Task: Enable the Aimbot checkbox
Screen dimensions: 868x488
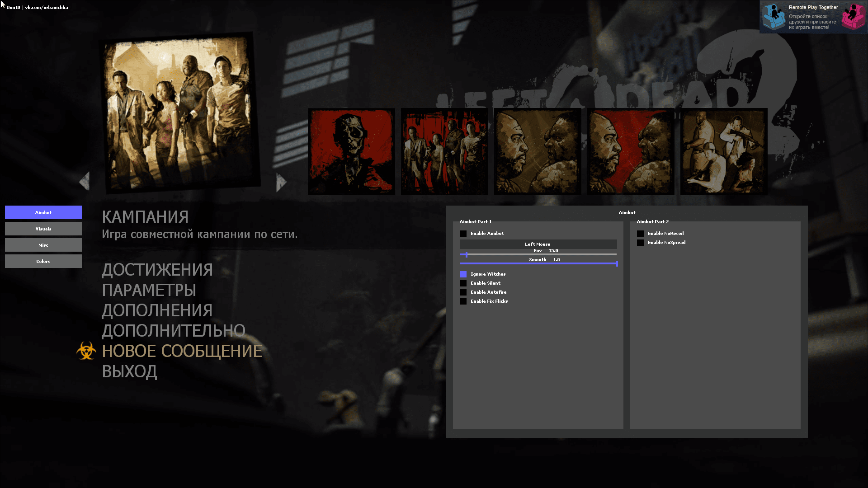Action: pos(463,234)
